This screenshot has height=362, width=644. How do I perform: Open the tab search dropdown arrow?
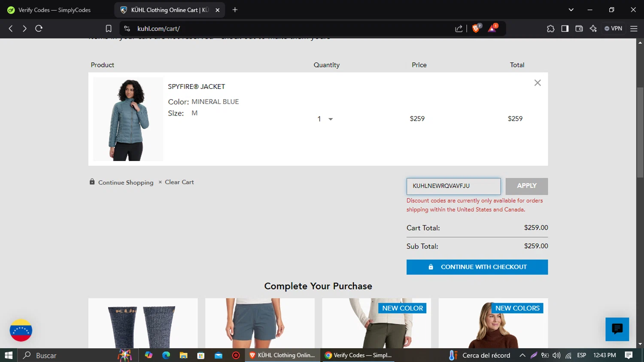(x=571, y=9)
